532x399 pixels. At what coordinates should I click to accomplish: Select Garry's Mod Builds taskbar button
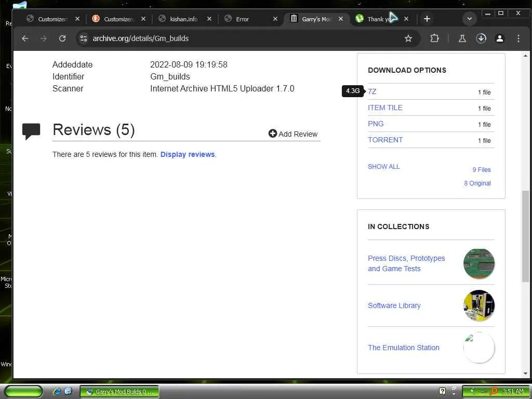tap(119, 392)
